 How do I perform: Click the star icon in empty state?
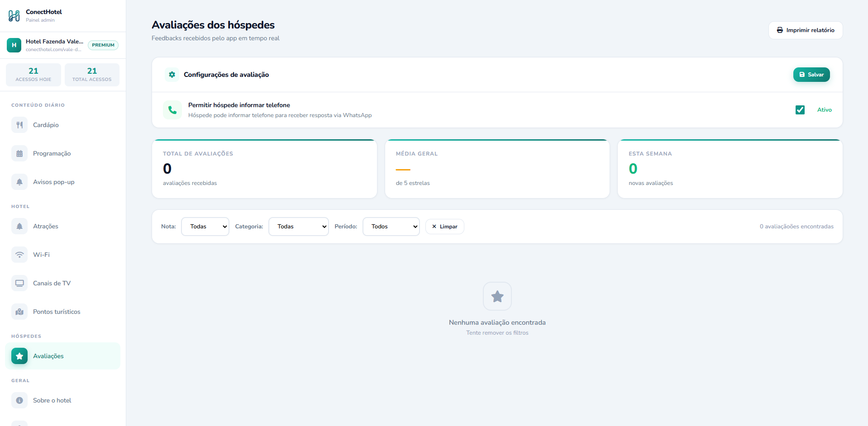(x=497, y=296)
